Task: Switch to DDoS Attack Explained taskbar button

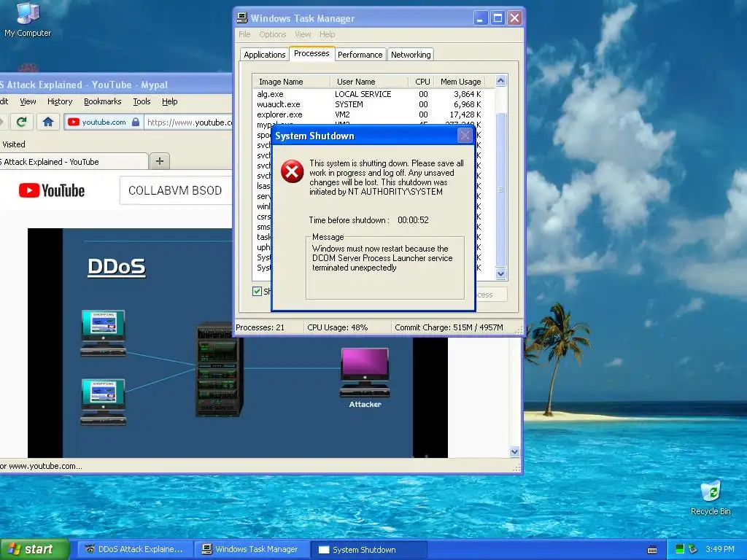Action: (135, 549)
